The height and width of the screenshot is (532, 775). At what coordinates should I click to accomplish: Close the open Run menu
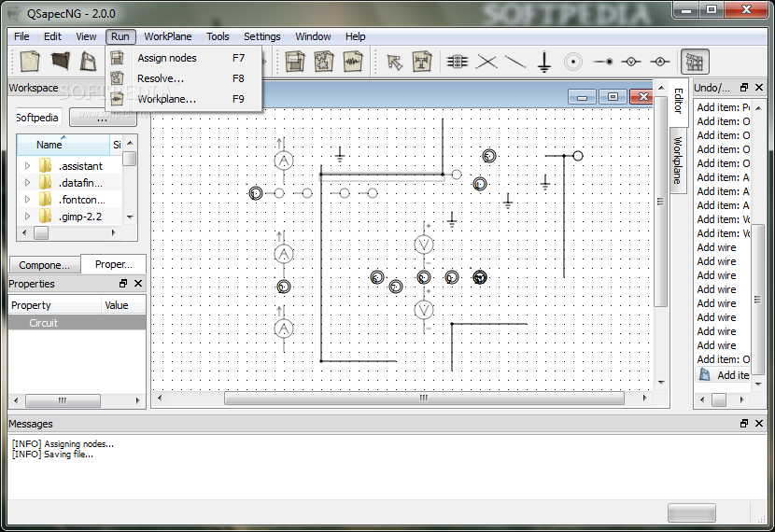click(120, 36)
